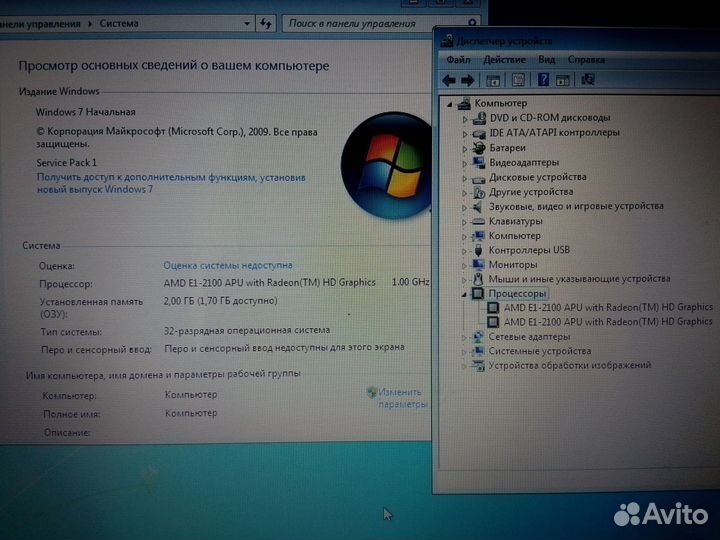
Task: Click Изменить параметры link
Action: [399, 398]
